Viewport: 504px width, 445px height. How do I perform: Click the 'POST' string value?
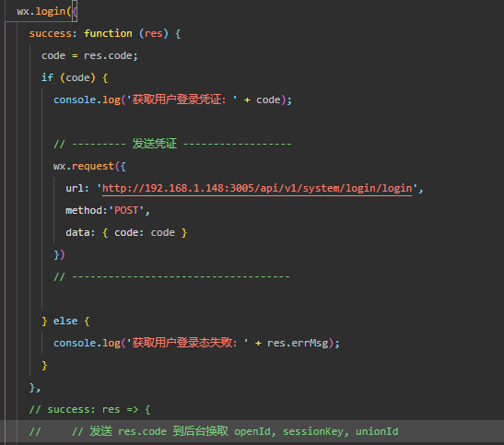(x=126, y=210)
